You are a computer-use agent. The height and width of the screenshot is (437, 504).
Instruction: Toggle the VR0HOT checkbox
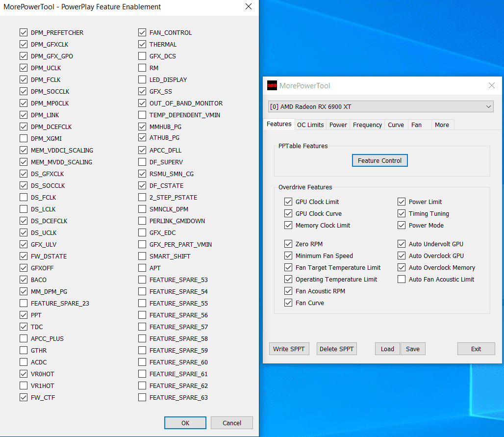pos(24,374)
